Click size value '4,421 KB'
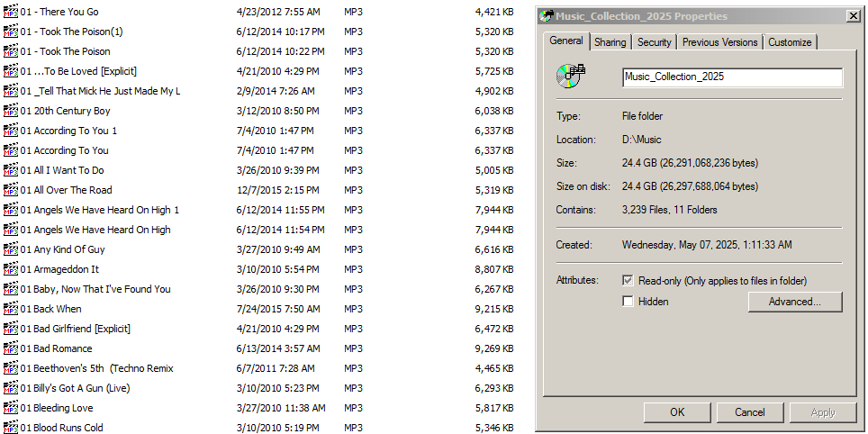Image resolution: width=868 pixels, height=434 pixels. 493,12
